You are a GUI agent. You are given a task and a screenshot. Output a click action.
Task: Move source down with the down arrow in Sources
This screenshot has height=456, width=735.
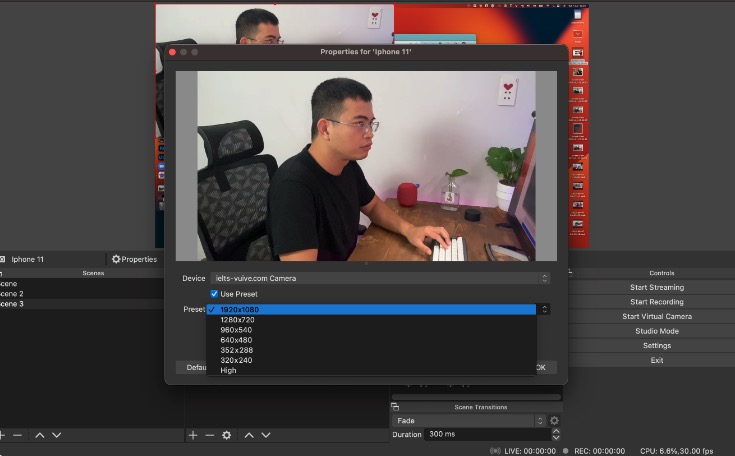(x=266, y=435)
